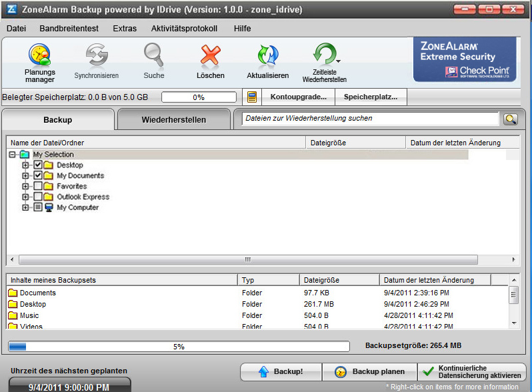This screenshot has width=532, height=392.
Task: Expand the Desktop tree node
Action: point(25,165)
